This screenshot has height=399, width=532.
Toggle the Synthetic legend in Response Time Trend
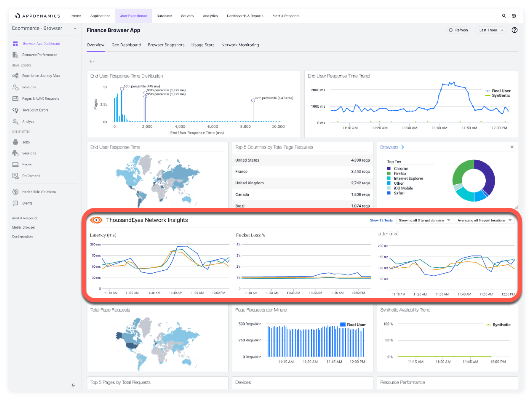click(497, 95)
